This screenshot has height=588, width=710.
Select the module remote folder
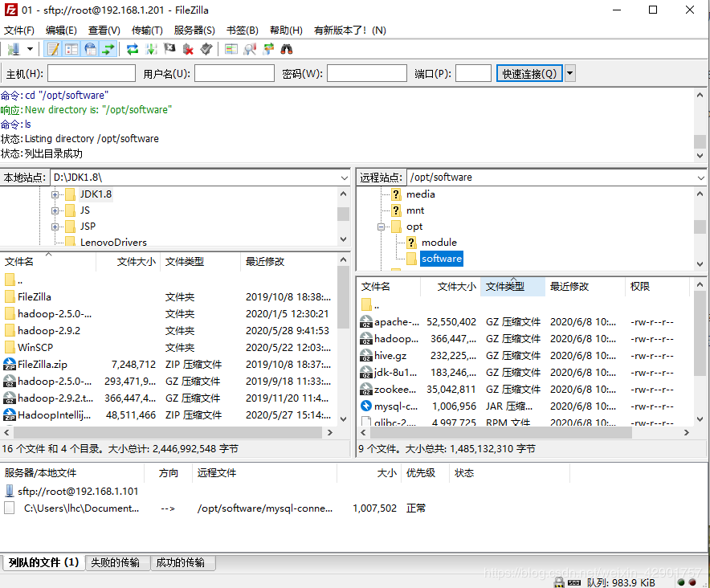pos(439,243)
